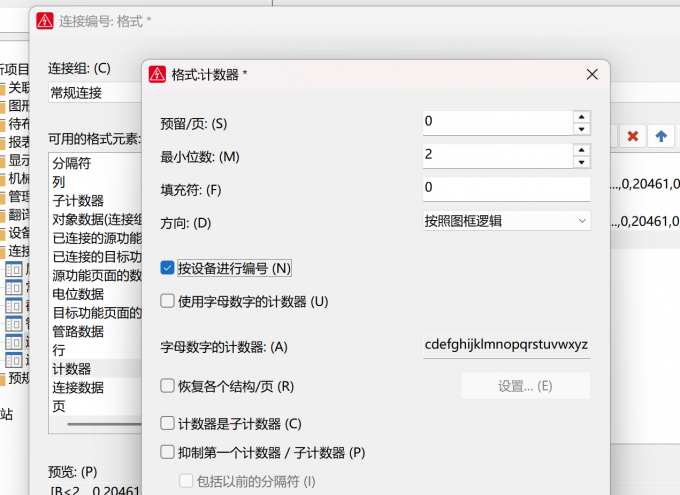Enable 抑制第一个计数器 / 子计数器 option

167,452
